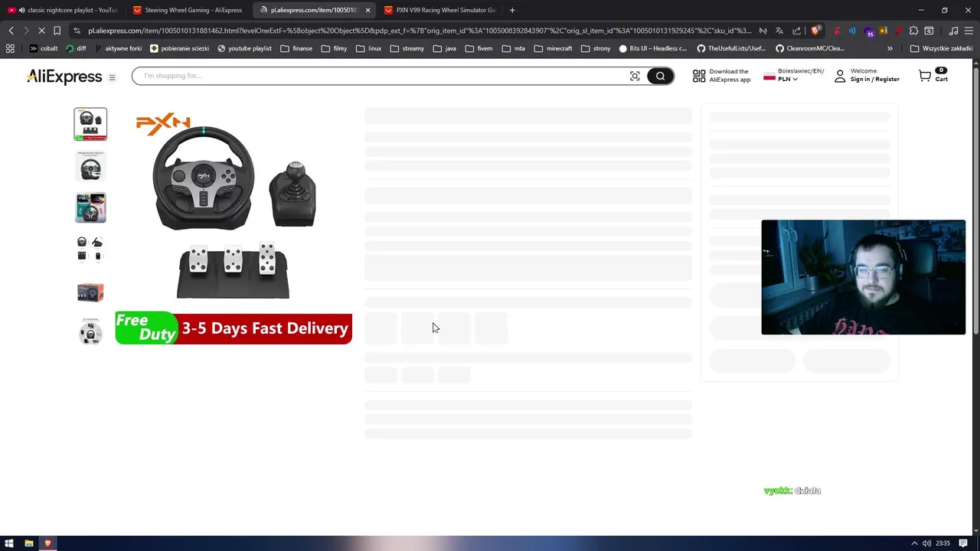
Task: Open the extensions puzzle piece icon
Action: tap(913, 31)
